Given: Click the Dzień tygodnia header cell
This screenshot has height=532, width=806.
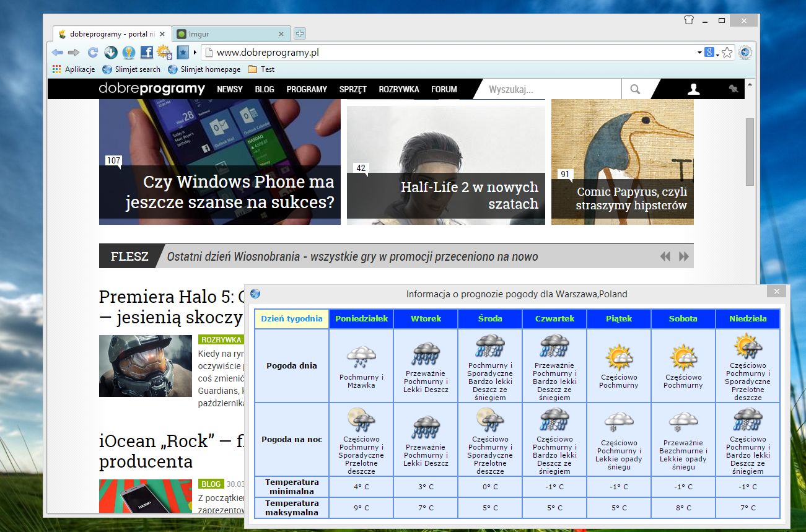Looking at the screenshot, I should (x=292, y=319).
